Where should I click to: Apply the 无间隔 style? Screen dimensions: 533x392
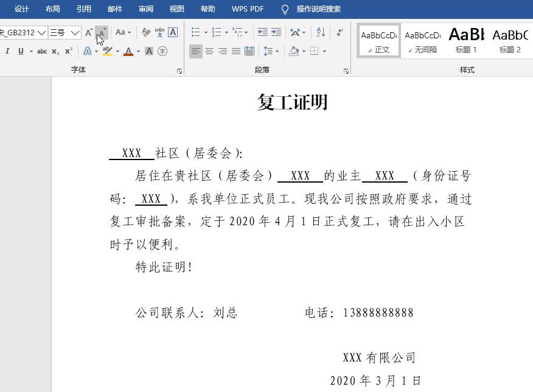(x=422, y=41)
